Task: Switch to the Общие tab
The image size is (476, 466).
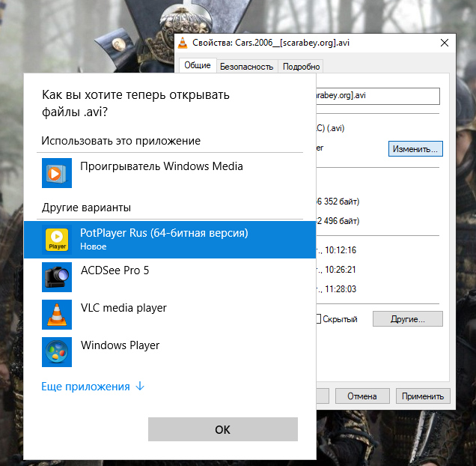Action: tap(198, 66)
